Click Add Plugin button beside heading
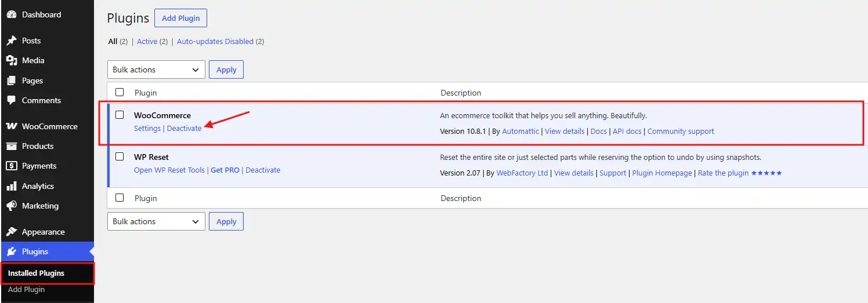 coord(180,18)
